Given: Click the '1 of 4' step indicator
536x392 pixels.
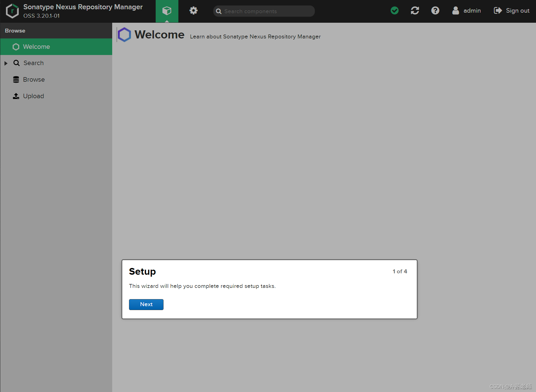Looking at the screenshot, I should pos(400,271).
